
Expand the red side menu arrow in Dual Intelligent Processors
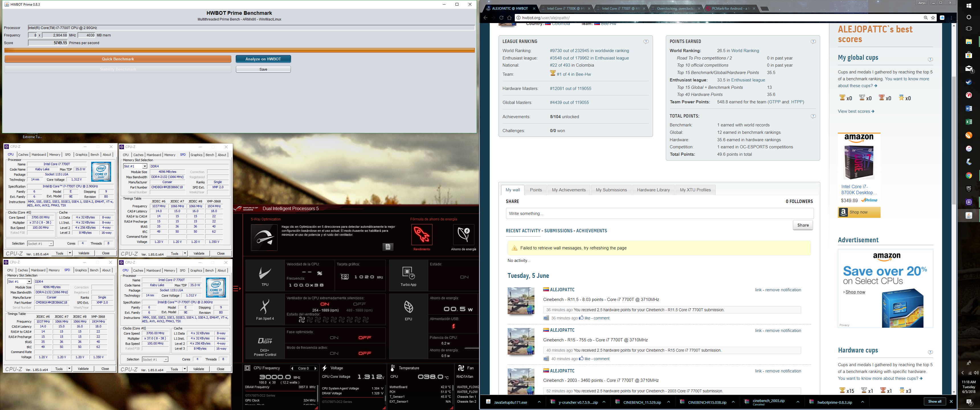pyautogui.click(x=237, y=289)
